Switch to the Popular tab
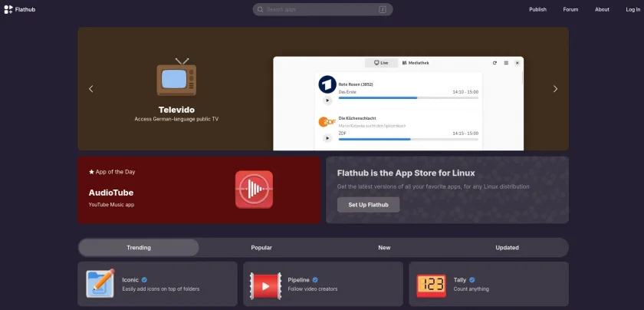 [x=261, y=248]
